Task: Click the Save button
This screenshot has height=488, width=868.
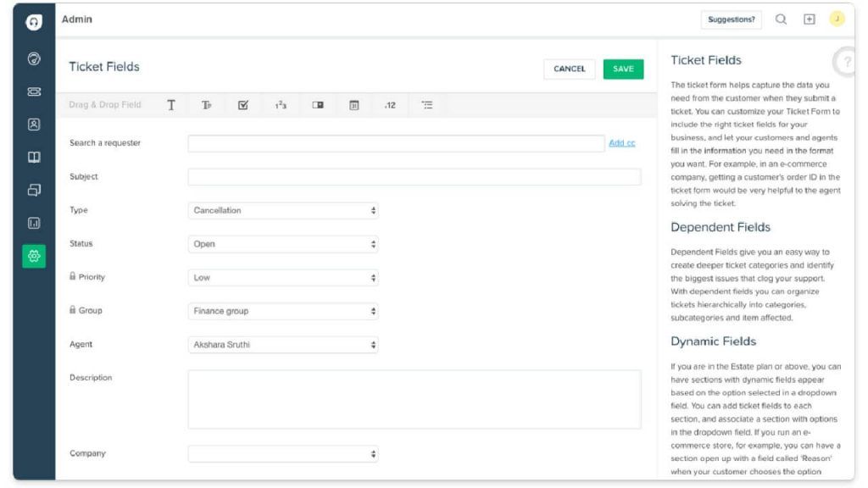Action: click(x=623, y=69)
